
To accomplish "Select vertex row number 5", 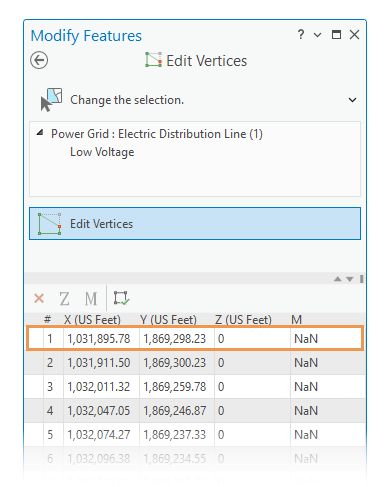I will point(50,435).
